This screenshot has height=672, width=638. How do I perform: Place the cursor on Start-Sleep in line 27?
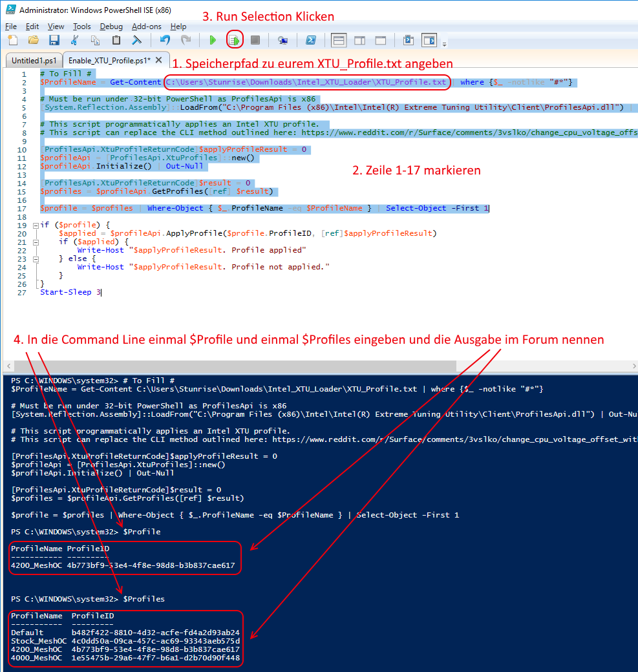65,292
